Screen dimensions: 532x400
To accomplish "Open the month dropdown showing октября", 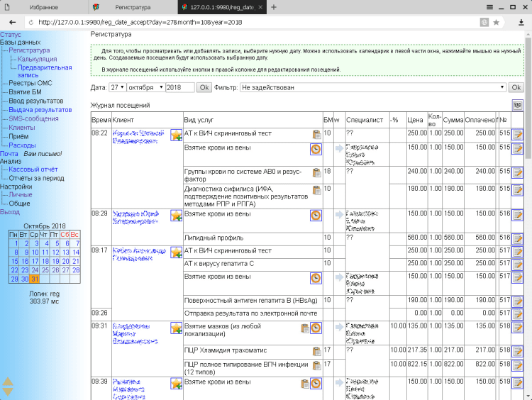I will point(145,87).
